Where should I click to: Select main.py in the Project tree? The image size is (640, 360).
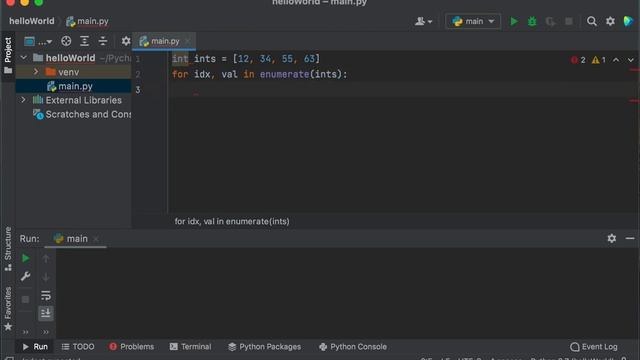(73, 86)
